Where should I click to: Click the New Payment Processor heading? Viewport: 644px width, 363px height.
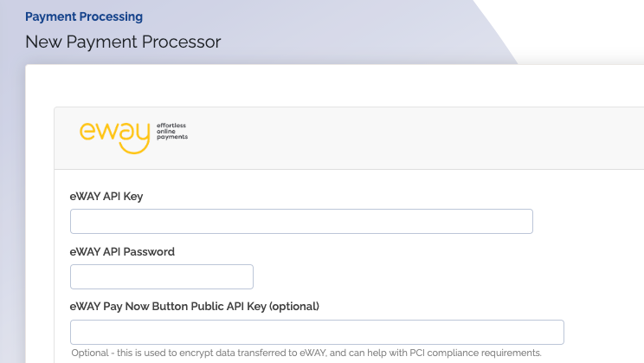(123, 42)
